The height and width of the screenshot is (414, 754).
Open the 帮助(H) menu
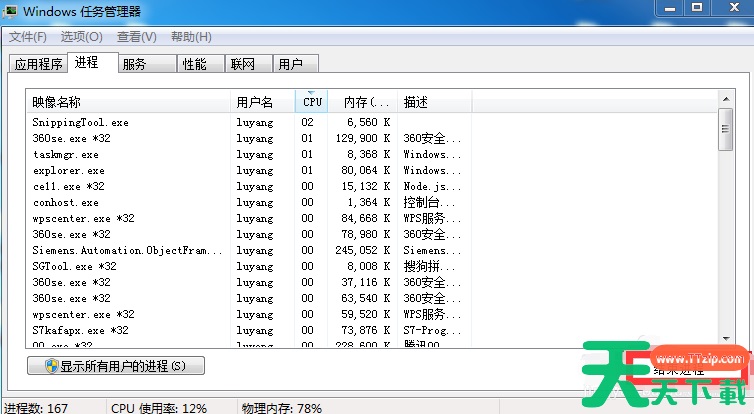pos(191,37)
